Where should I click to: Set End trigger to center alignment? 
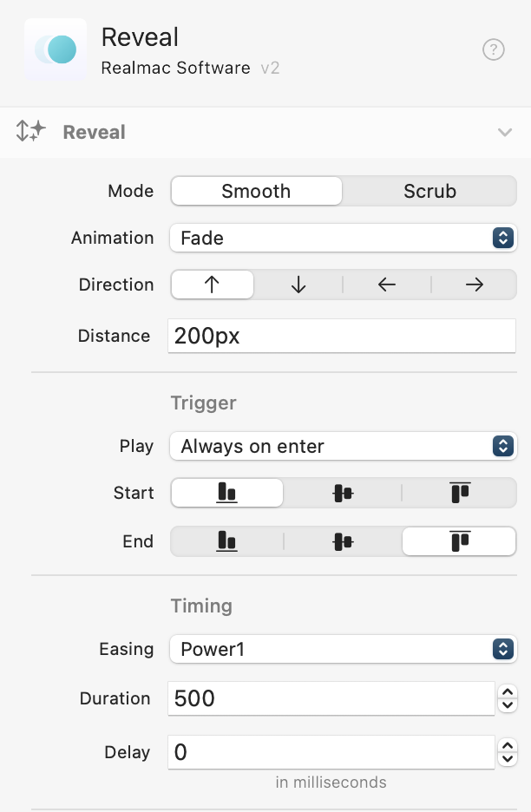pyautogui.click(x=343, y=541)
